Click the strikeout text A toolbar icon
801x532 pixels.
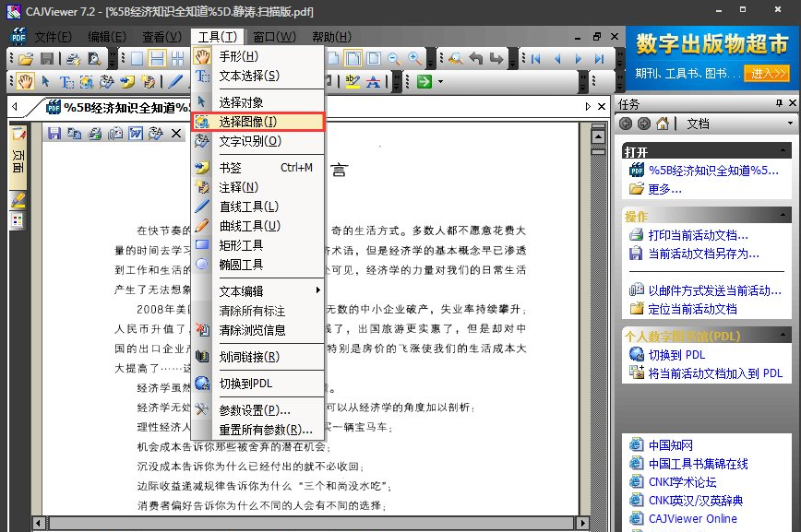pyautogui.click(x=374, y=81)
